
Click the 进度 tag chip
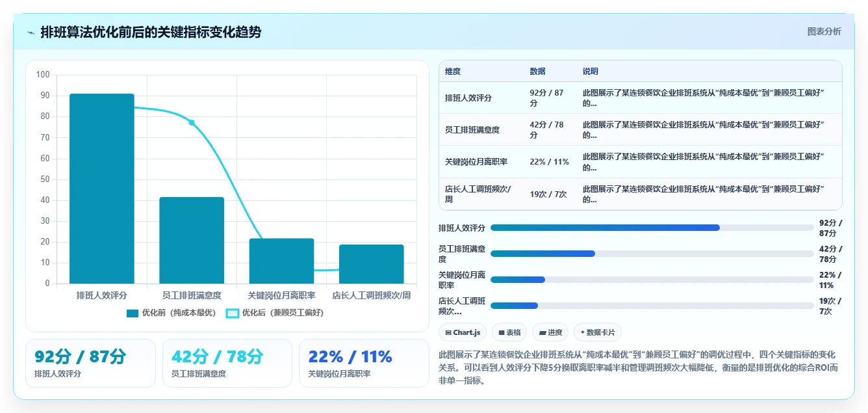(550, 332)
